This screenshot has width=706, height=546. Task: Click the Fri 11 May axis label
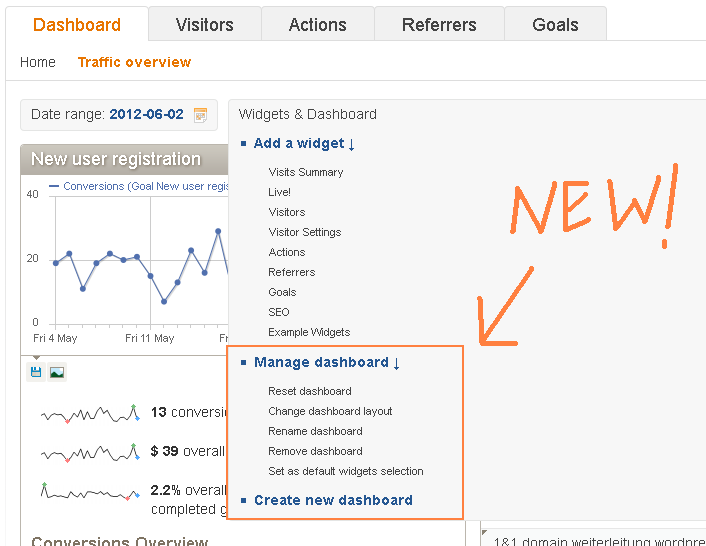click(149, 338)
